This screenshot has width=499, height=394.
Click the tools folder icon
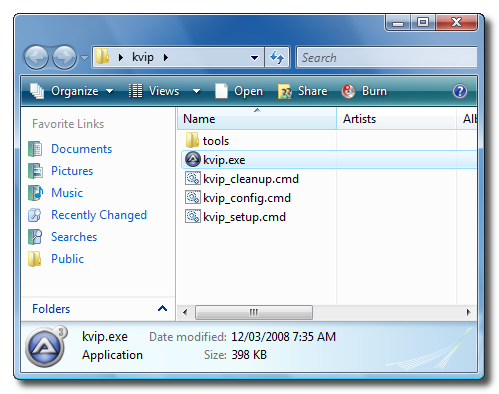(192, 140)
